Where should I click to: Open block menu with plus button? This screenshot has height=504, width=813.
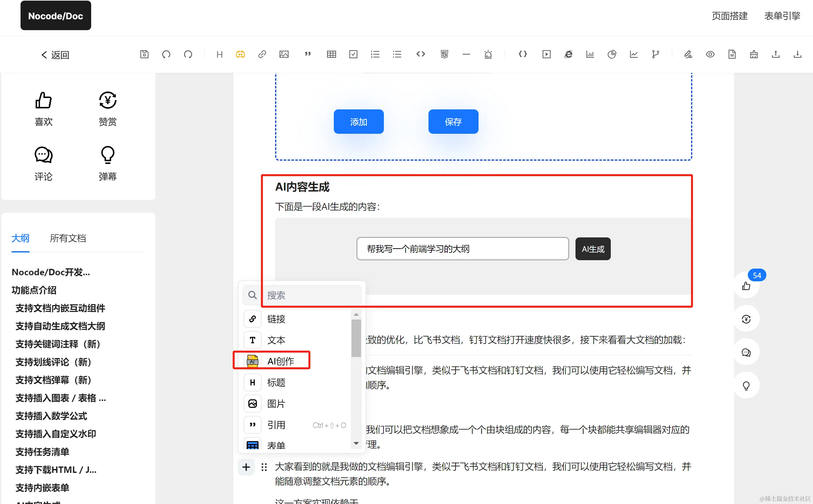click(x=246, y=467)
